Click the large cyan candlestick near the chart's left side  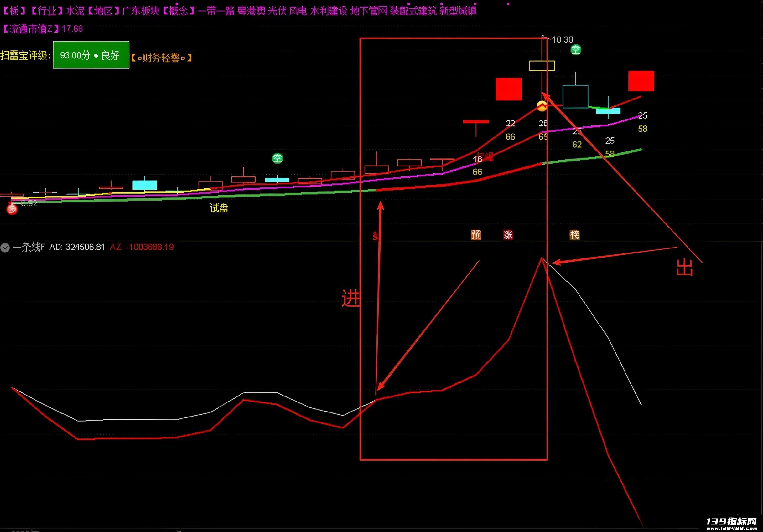click(x=145, y=185)
